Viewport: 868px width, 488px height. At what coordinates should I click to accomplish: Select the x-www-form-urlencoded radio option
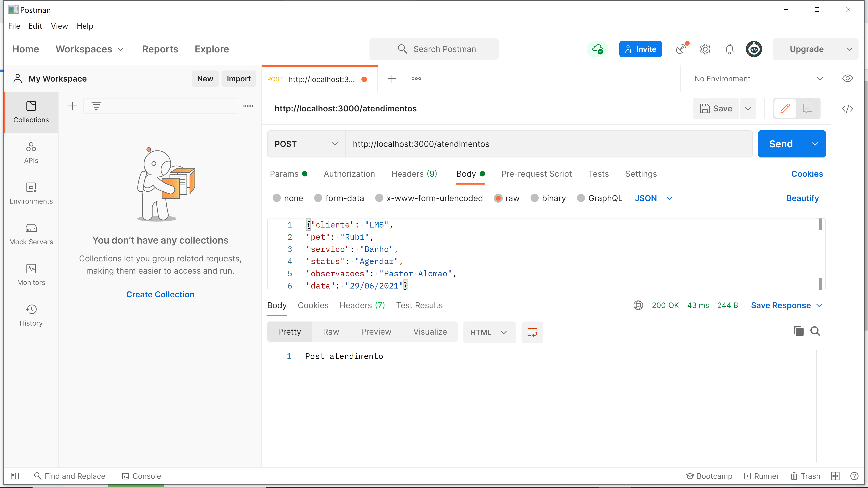380,198
